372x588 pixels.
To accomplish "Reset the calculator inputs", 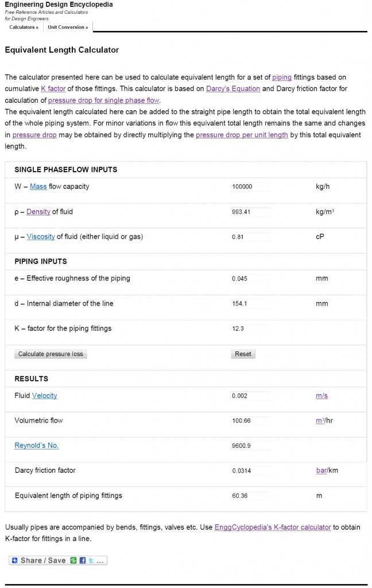I will click(x=243, y=354).
